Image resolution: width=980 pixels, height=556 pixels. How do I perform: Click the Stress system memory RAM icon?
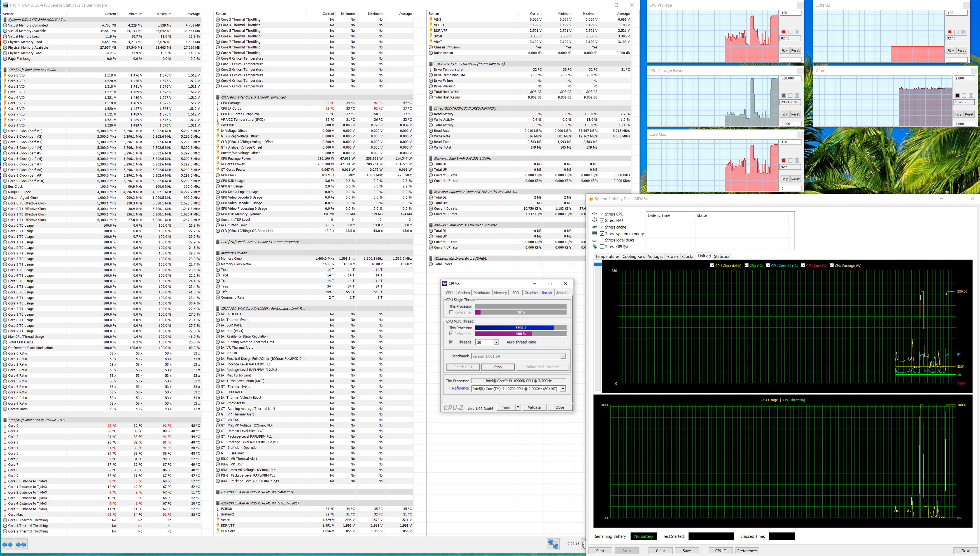pos(594,233)
